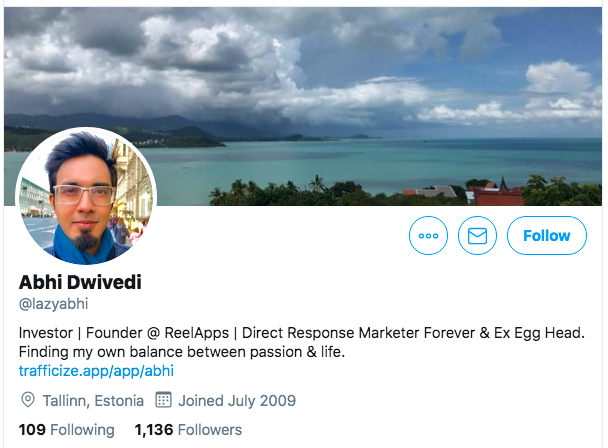
Task: Click the envelope message icon
Action: coord(477,235)
